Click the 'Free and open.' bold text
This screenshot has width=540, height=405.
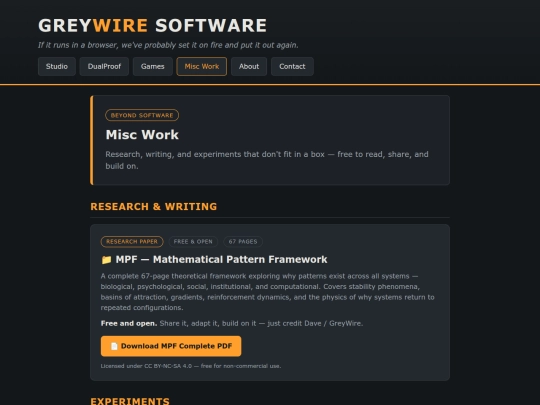click(x=129, y=323)
